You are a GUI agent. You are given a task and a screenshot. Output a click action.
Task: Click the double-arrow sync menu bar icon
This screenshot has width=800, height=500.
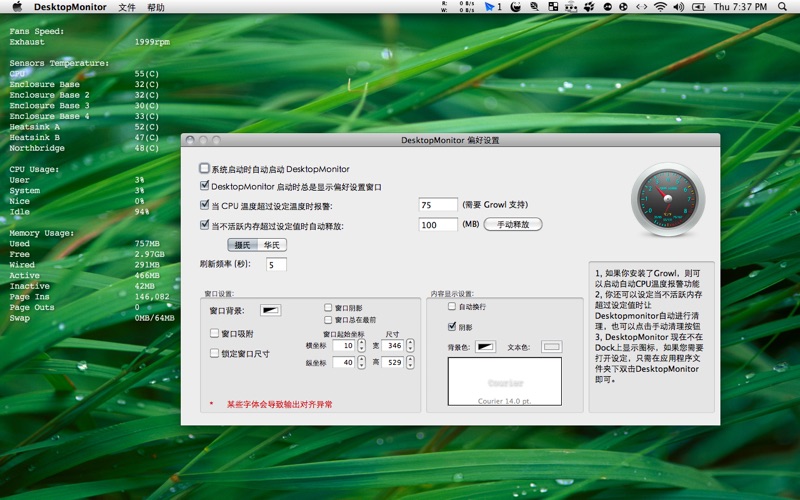[x=641, y=7]
